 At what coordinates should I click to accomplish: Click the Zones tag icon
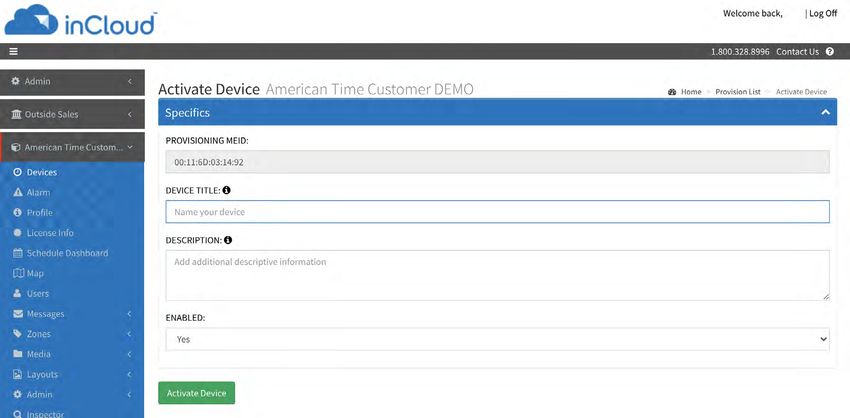click(x=17, y=334)
